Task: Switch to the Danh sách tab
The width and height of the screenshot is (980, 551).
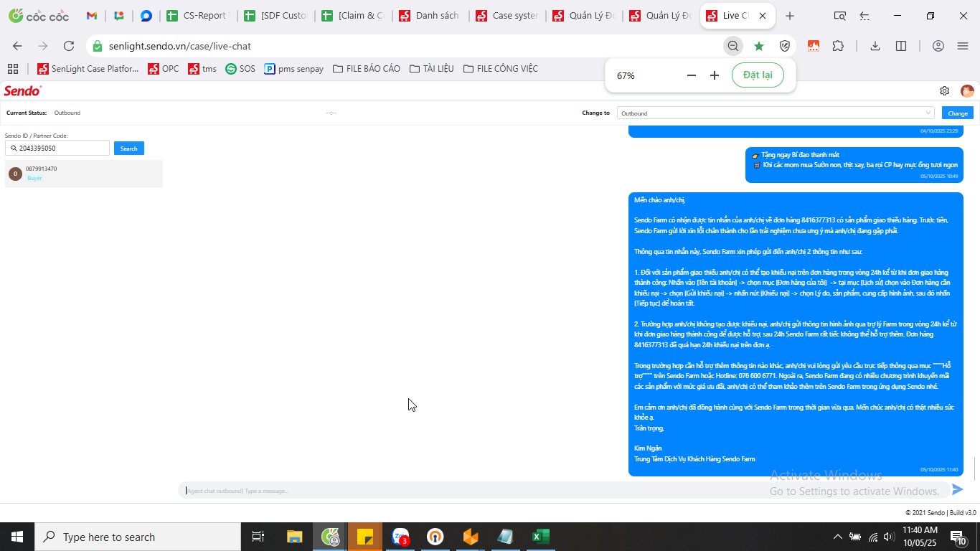Action: click(430, 16)
